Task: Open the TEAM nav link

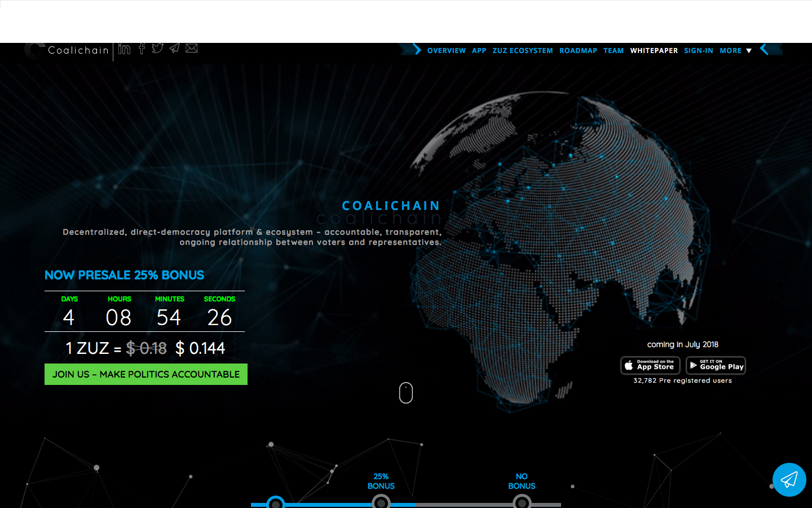Action: (614, 51)
